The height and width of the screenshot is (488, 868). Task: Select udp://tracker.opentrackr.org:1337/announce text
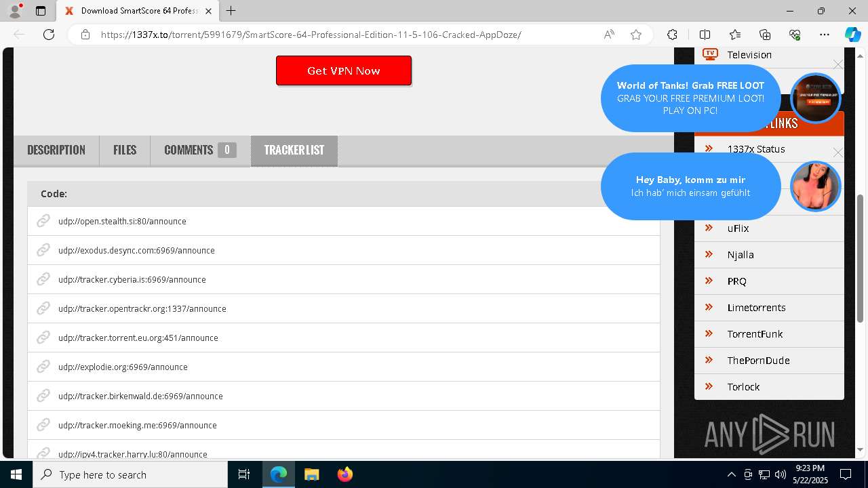coord(142,309)
